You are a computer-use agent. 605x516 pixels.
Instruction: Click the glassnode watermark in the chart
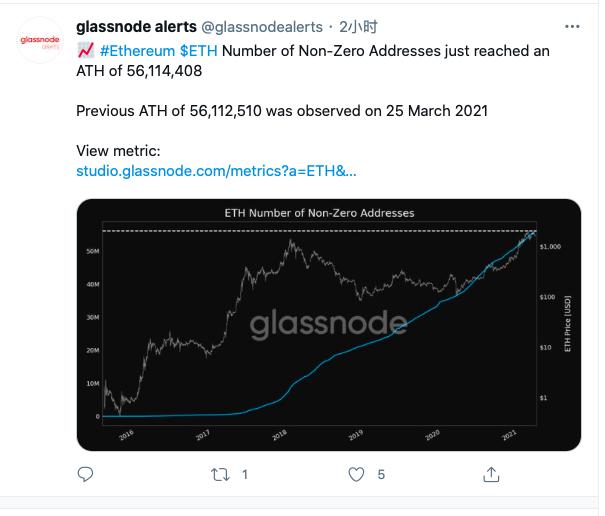click(328, 324)
